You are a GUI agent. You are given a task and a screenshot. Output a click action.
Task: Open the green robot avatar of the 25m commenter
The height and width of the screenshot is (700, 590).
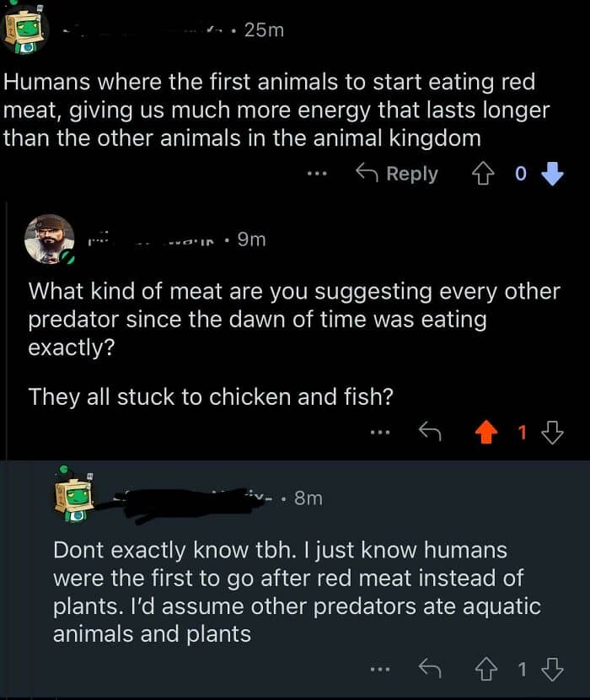[x=25, y=30]
